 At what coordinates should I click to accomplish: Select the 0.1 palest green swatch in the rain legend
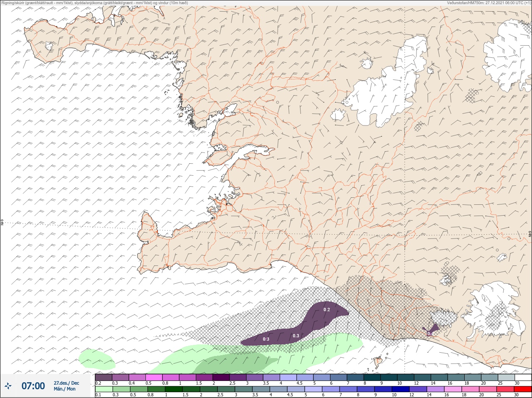(x=104, y=389)
